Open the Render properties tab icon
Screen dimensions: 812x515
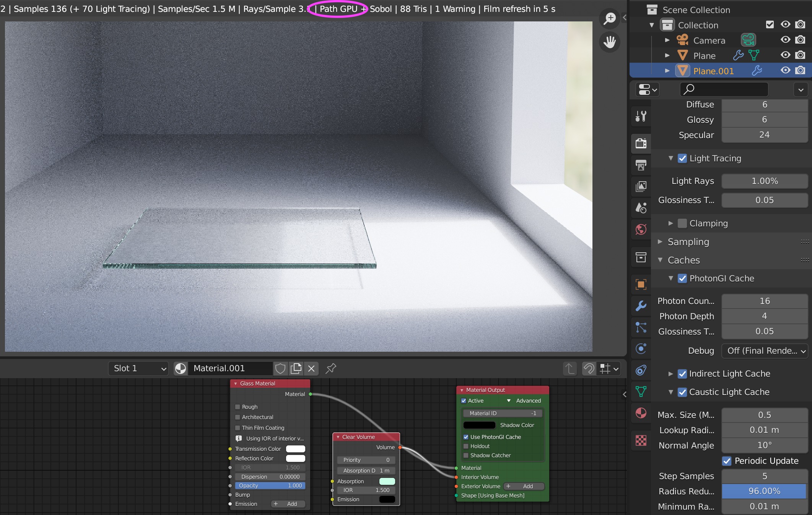[641, 143]
